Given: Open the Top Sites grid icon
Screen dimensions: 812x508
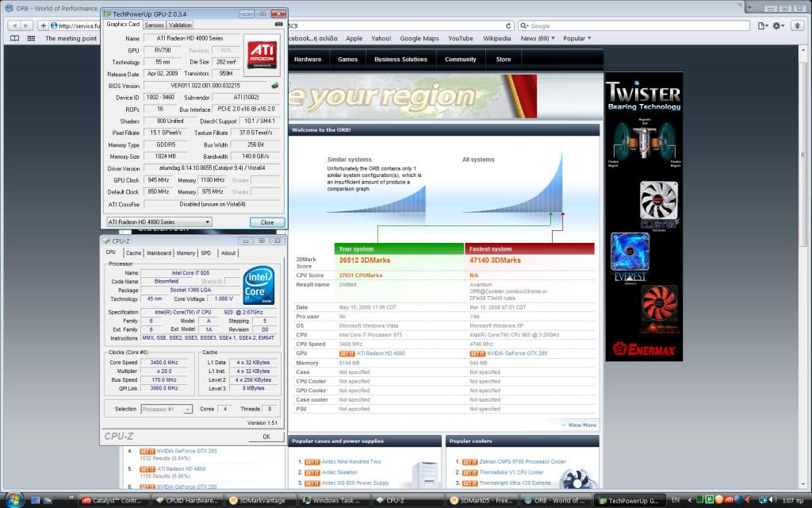Looking at the screenshot, I should (31, 38).
